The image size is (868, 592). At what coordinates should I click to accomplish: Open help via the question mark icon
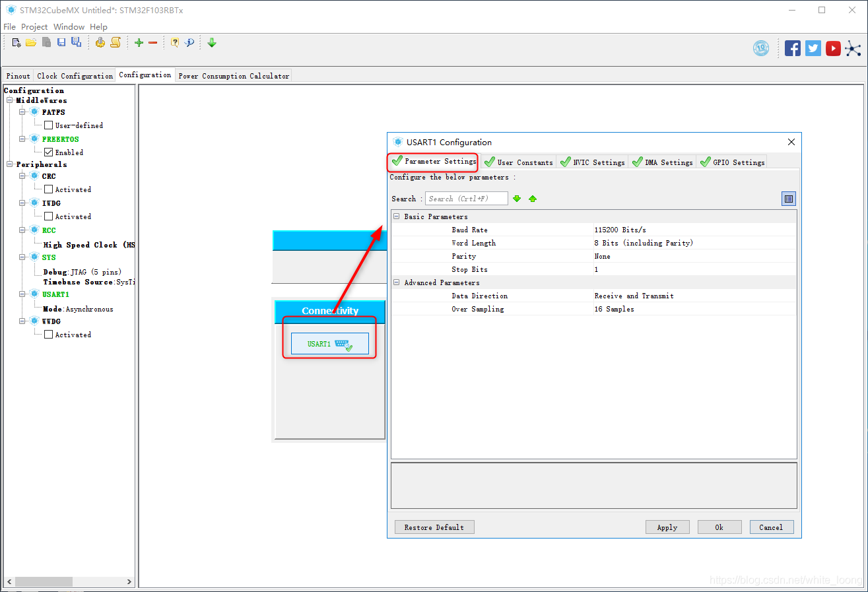[x=175, y=42]
